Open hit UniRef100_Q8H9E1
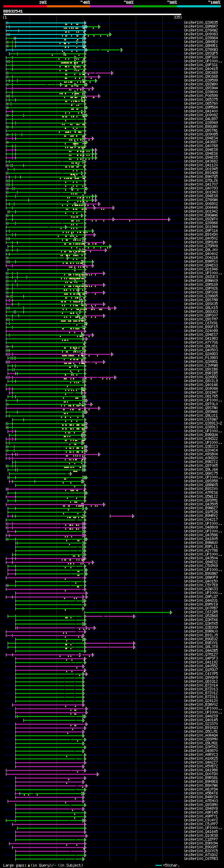Image resolution: width=224 pixels, height=868 pixels. pyautogui.click(x=201, y=46)
